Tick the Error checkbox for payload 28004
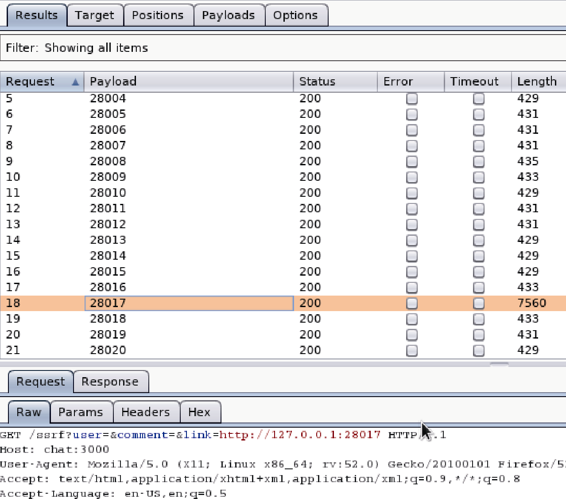Image resolution: width=566 pixels, height=499 pixels. (412, 99)
